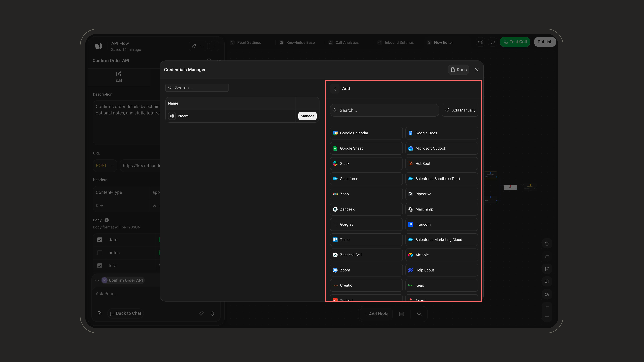The width and height of the screenshot is (644, 362).
Task: Toggle the date body field checkbox
Action: click(x=99, y=240)
